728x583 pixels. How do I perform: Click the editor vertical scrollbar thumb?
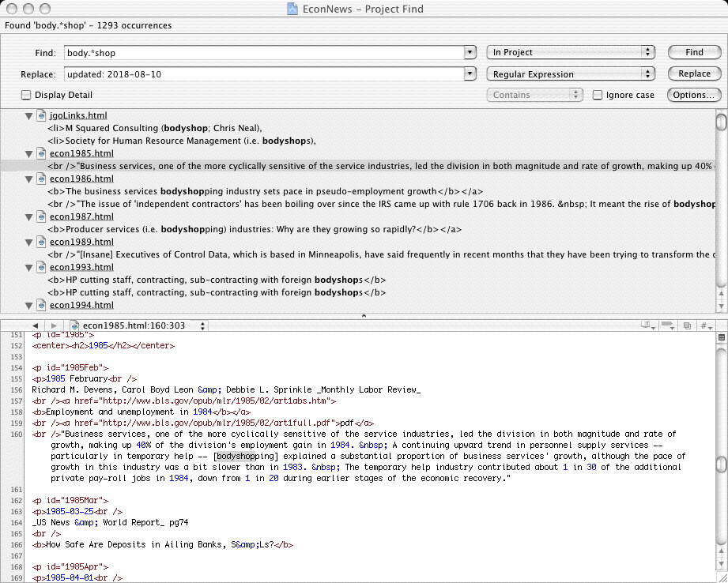[721, 464]
